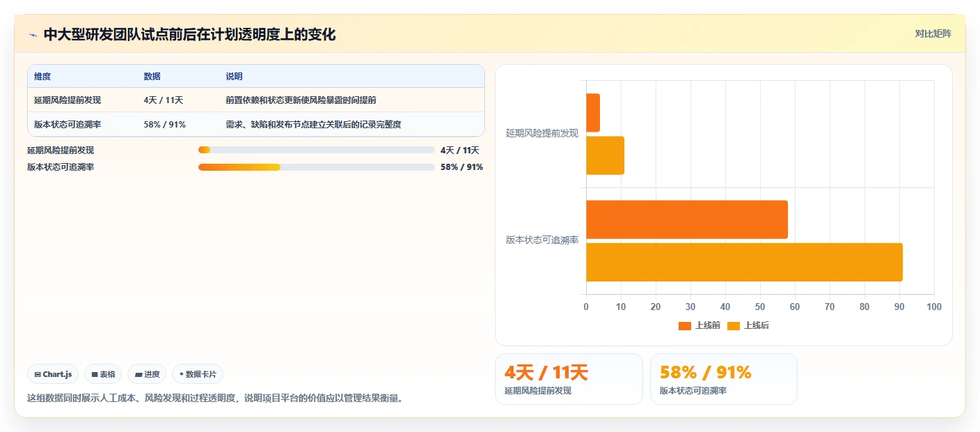Click the 延期风险提前发现 progress bar
Viewport: 980px width, 432px height.
tap(317, 150)
